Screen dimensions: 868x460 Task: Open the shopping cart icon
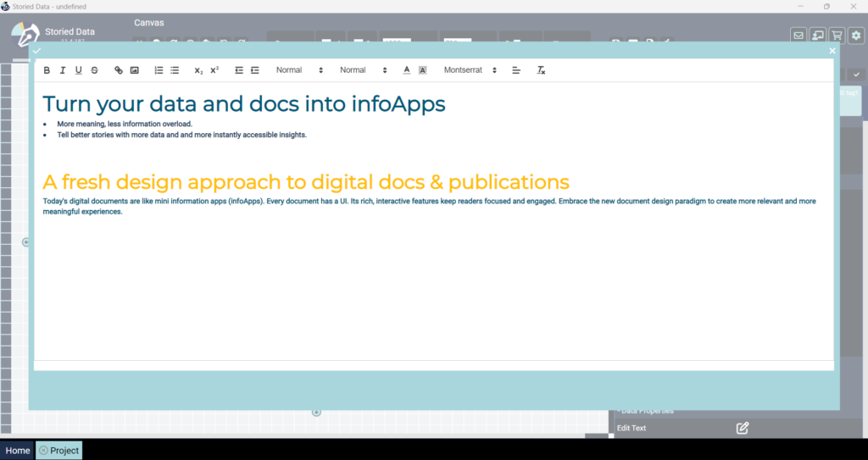[x=837, y=36]
